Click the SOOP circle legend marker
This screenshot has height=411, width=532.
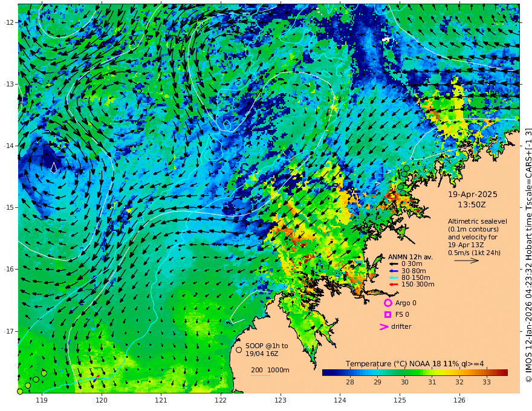[x=239, y=349]
